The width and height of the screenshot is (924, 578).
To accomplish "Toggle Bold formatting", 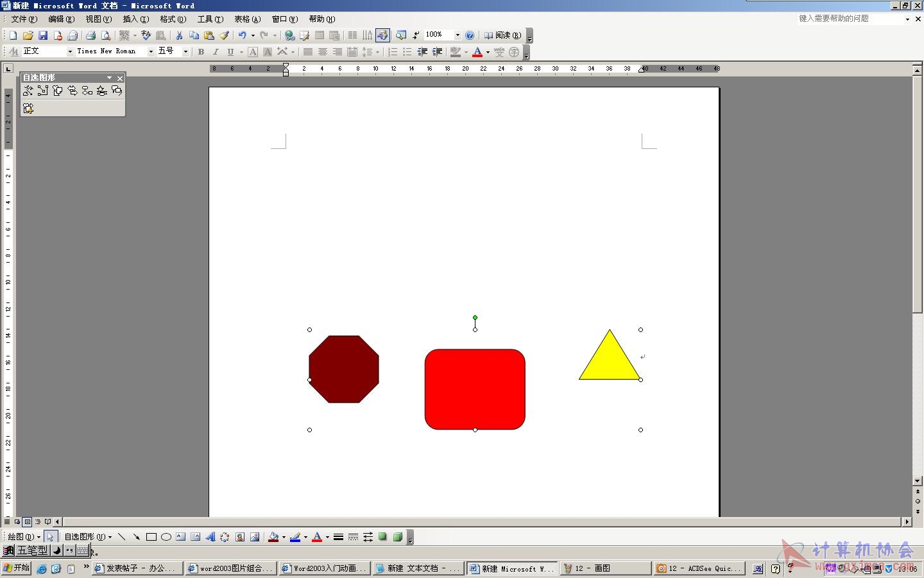I will point(201,51).
